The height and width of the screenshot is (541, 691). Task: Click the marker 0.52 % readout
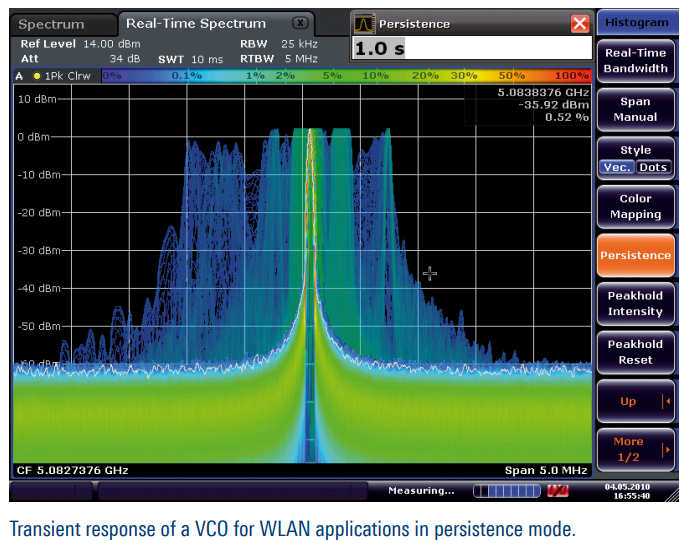point(567,117)
